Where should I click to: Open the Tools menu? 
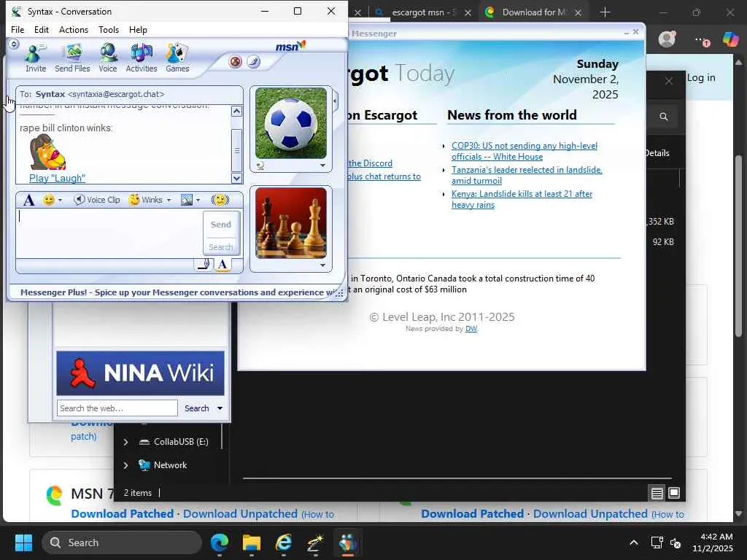tap(109, 29)
